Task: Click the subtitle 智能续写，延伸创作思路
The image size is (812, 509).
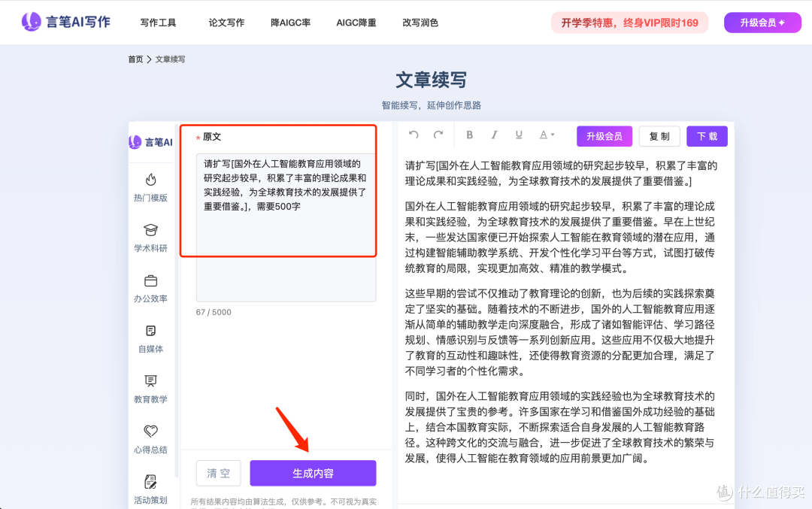Action: (x=432, y=105)
